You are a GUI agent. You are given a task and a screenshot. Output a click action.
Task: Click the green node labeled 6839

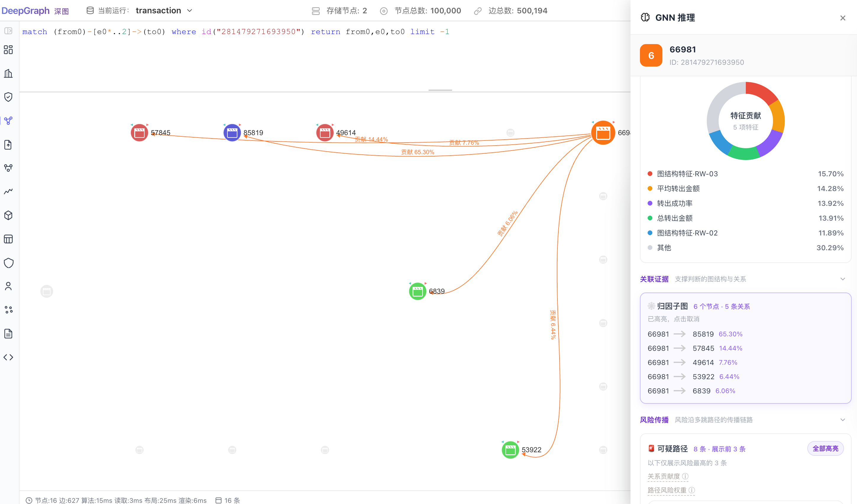tap(417, 291)
